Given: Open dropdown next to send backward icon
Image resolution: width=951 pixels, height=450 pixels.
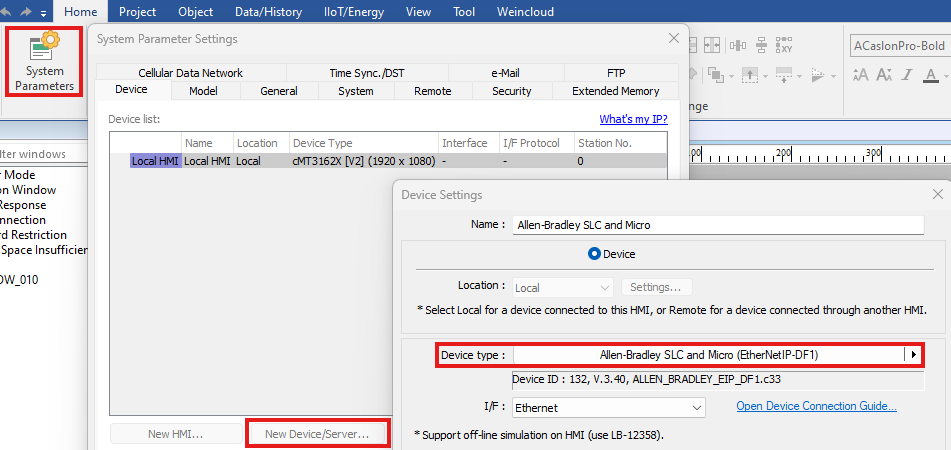Looking at the screenshot, I should point(799,76).
